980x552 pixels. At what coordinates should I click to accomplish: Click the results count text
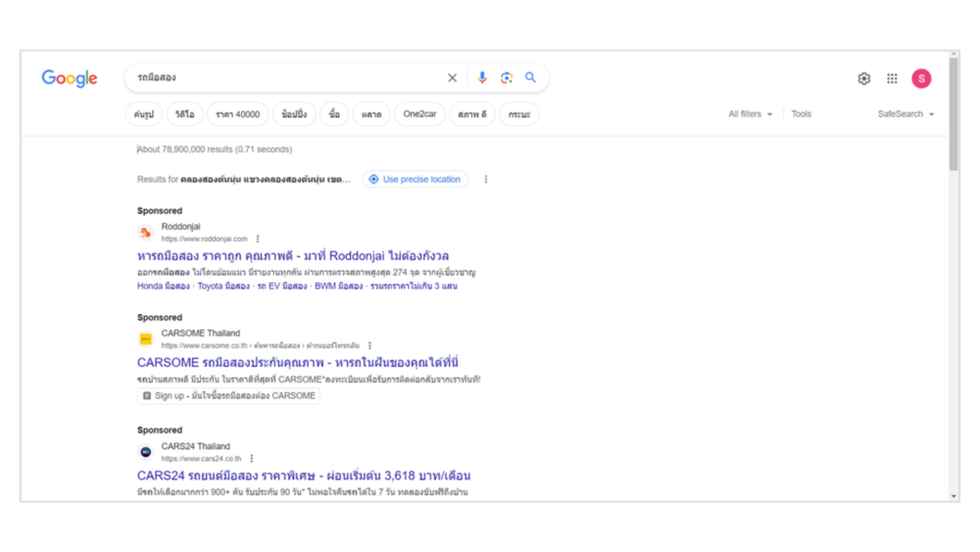coord(215,149)
